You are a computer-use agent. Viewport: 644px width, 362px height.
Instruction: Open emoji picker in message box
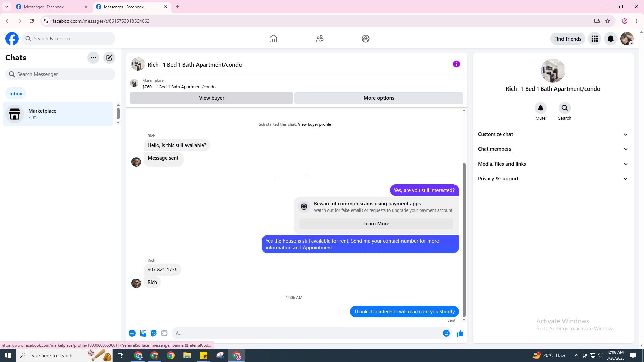click(x=446, y=333)
